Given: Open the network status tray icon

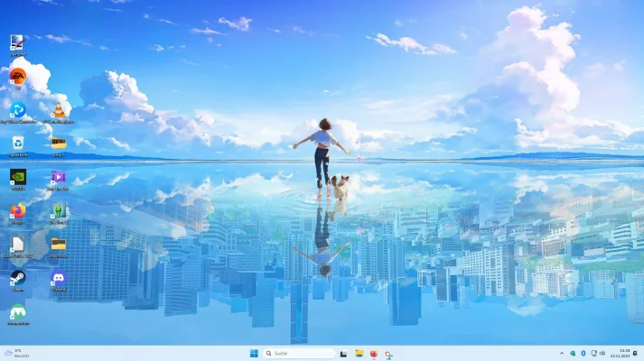Looking at the screenshot, I should pos(593,353).
